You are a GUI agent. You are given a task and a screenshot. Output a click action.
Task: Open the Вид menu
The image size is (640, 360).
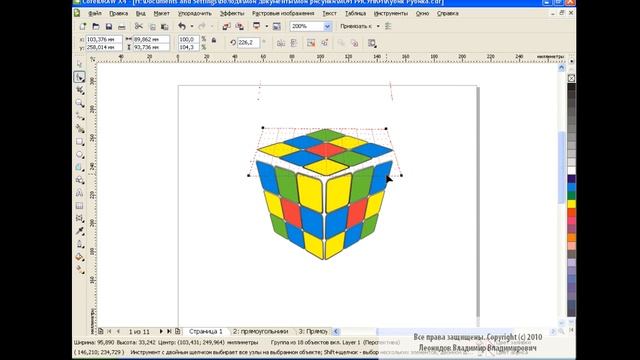tap(140, 13)
